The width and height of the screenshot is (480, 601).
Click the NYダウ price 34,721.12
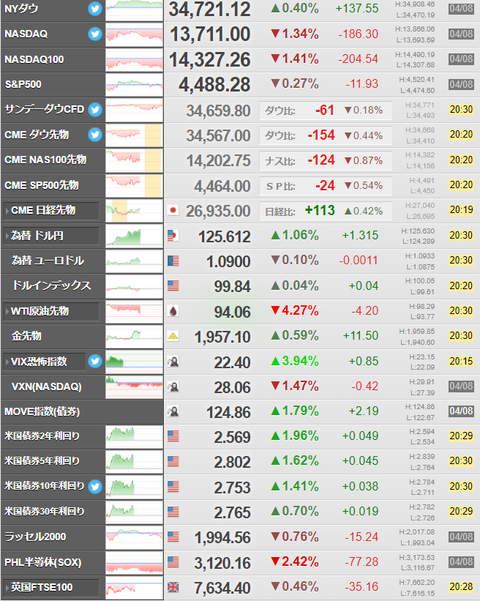coord(210,9)
